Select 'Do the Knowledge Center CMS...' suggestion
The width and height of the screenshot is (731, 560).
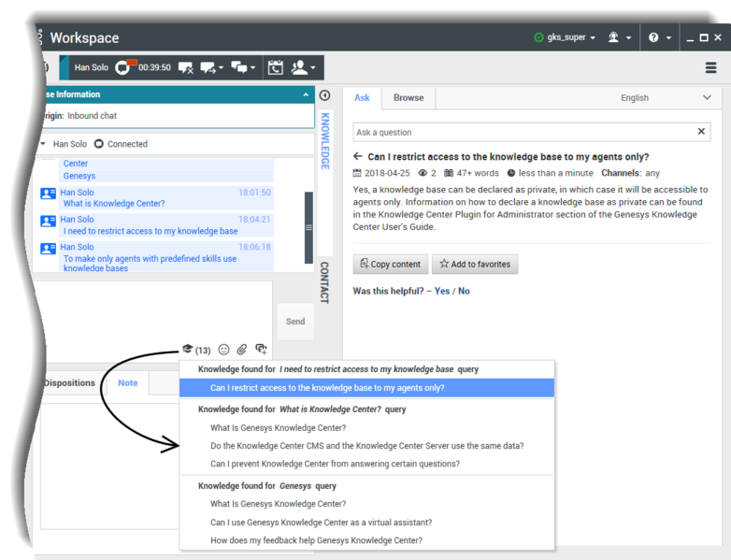(x=366, y=446)
